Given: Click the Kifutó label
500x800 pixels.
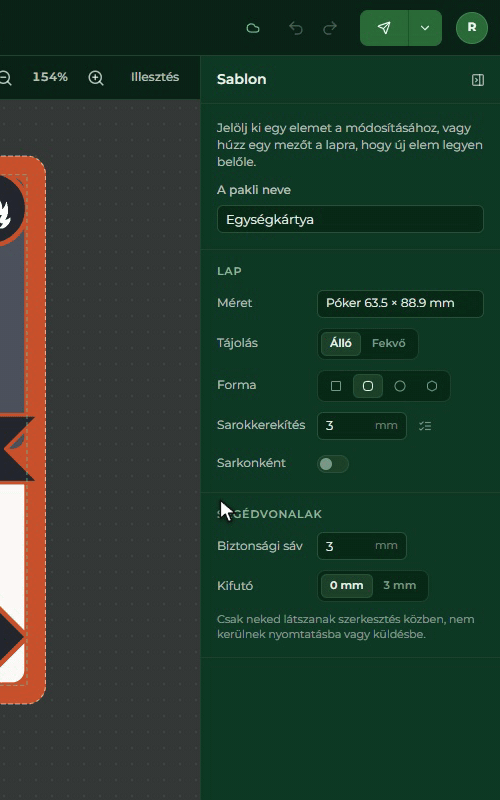Looking at the screenshot, I should (x=235, y=586).
